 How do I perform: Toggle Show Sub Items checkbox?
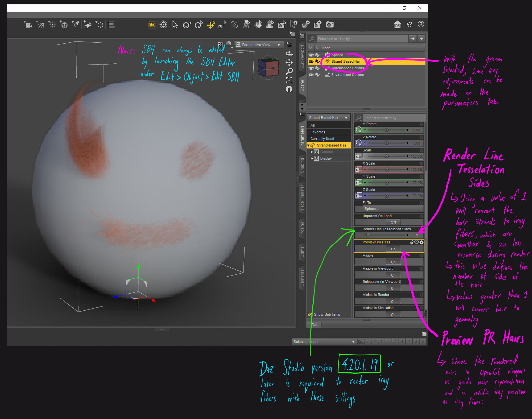click(310, 314)
